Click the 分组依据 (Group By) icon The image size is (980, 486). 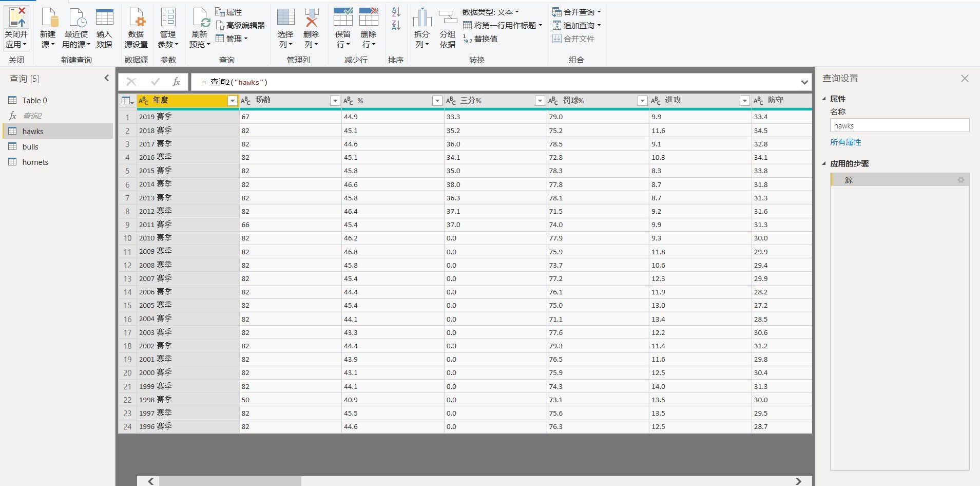click(x=448, y=18)
